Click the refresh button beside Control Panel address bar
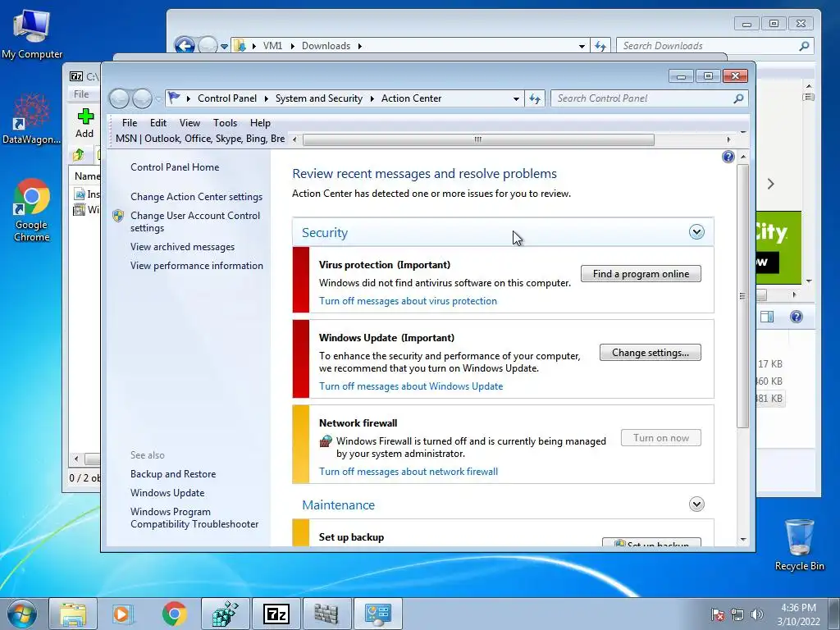Image resolution: width=840 pixels, height=630 pixels. click(535, 98)
